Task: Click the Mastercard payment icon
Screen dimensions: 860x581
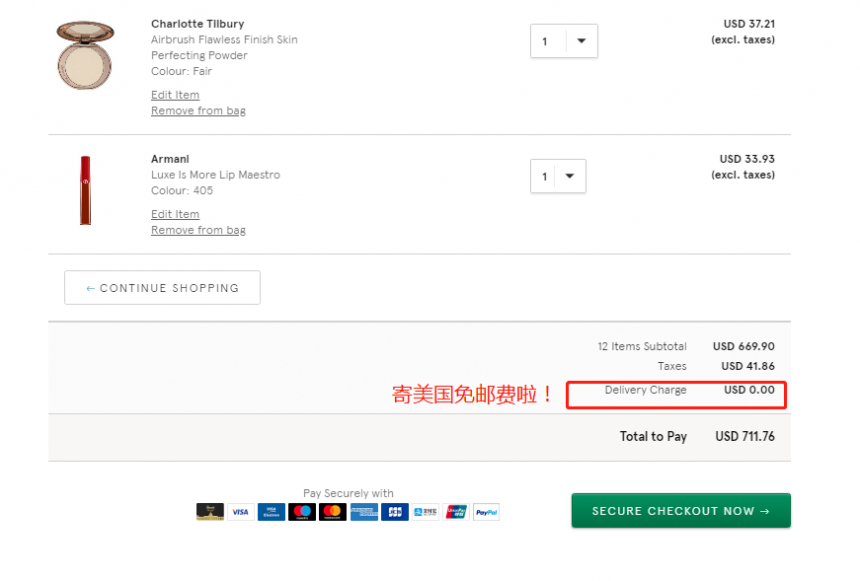Action: [x=333, y=511]
